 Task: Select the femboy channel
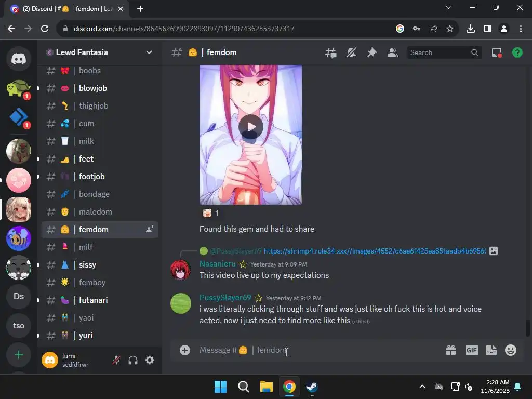click(x=99, y=282)
